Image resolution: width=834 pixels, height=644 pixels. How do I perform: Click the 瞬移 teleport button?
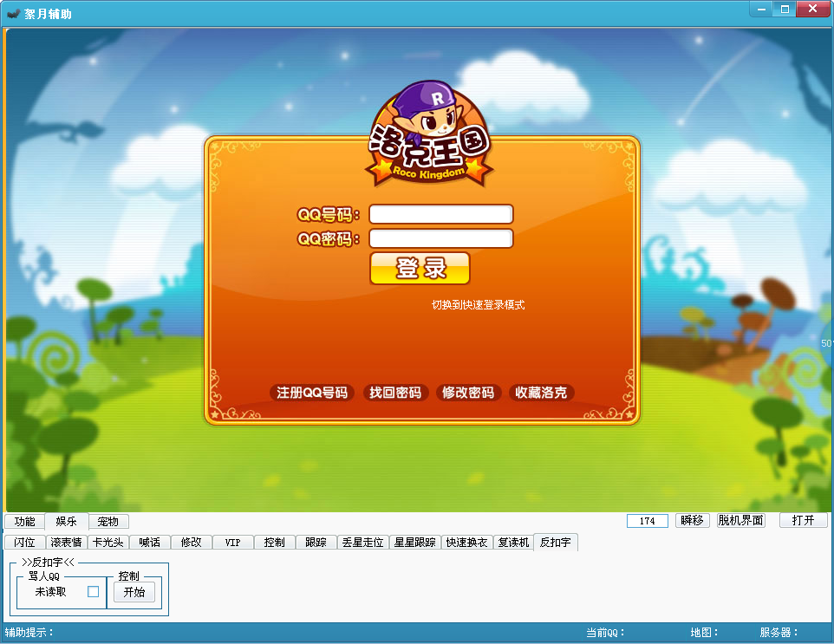(x=692, y=520)
